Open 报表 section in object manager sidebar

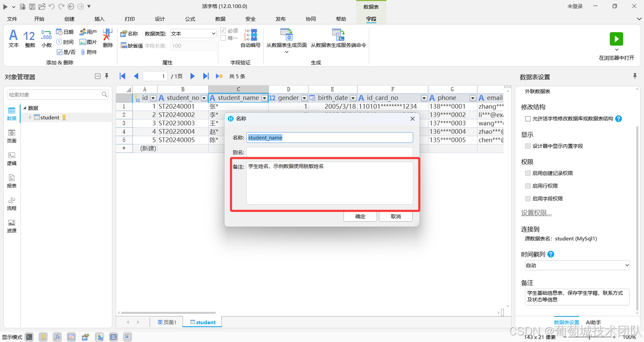(x=12, y=181)
